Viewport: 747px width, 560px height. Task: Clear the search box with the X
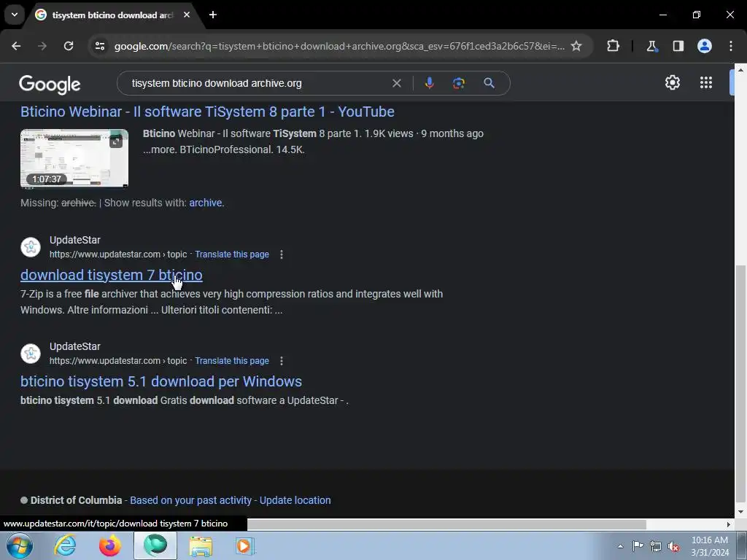tap(396, 83)
